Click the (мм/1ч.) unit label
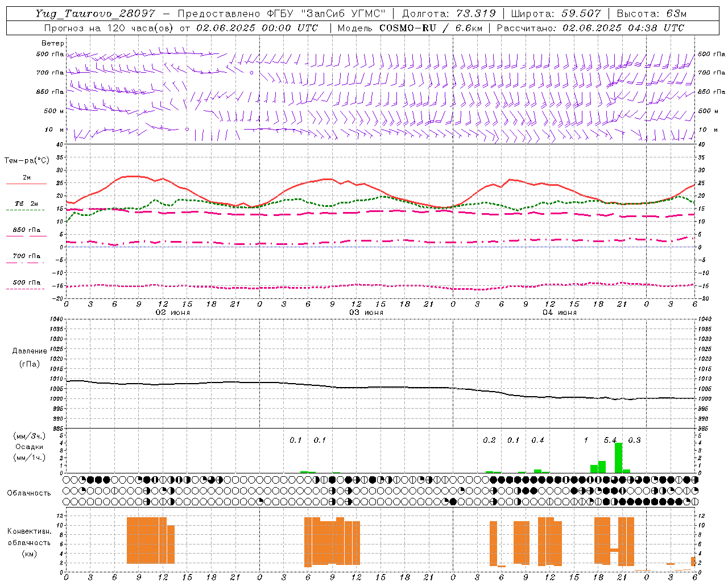This screenshot has height=582, width=728. pyautogui.click(x=30, y=458)
